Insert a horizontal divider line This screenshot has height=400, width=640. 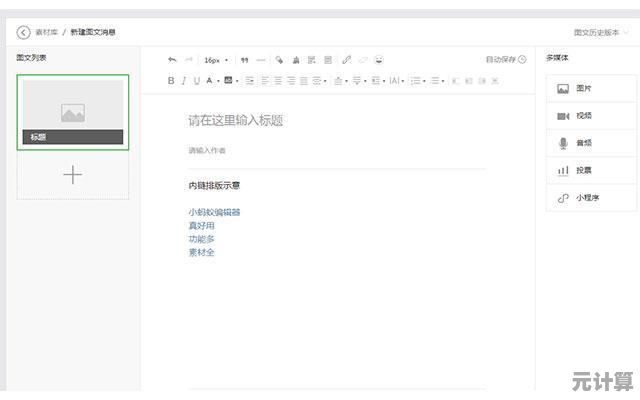pos(261,60)
